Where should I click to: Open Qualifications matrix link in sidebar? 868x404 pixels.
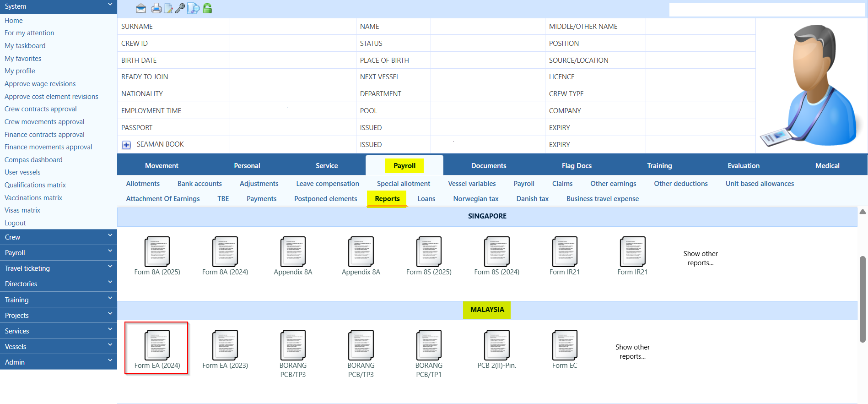coord(35,185)
